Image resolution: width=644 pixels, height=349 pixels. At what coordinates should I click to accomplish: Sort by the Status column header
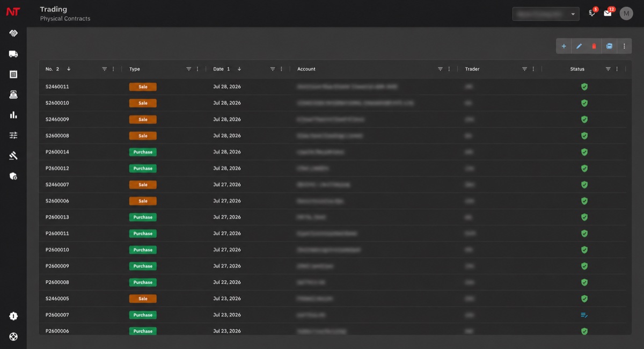coord(577,69)
